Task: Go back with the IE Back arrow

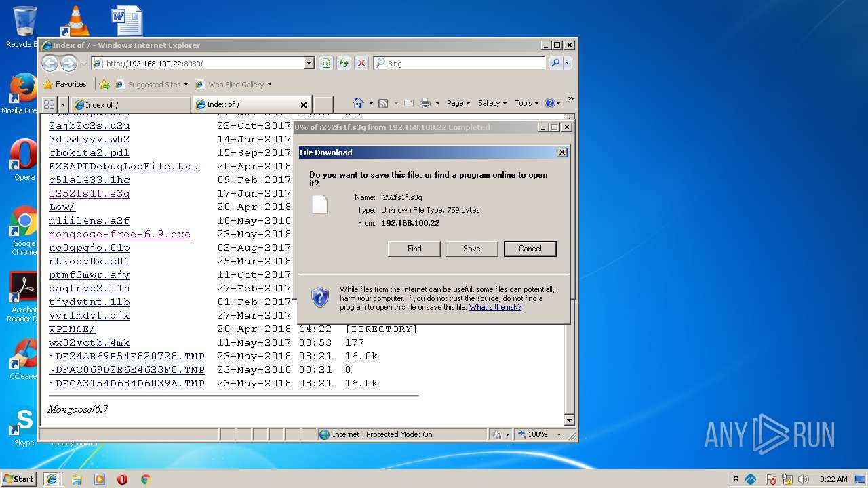Action: click(x=50, y=63)
